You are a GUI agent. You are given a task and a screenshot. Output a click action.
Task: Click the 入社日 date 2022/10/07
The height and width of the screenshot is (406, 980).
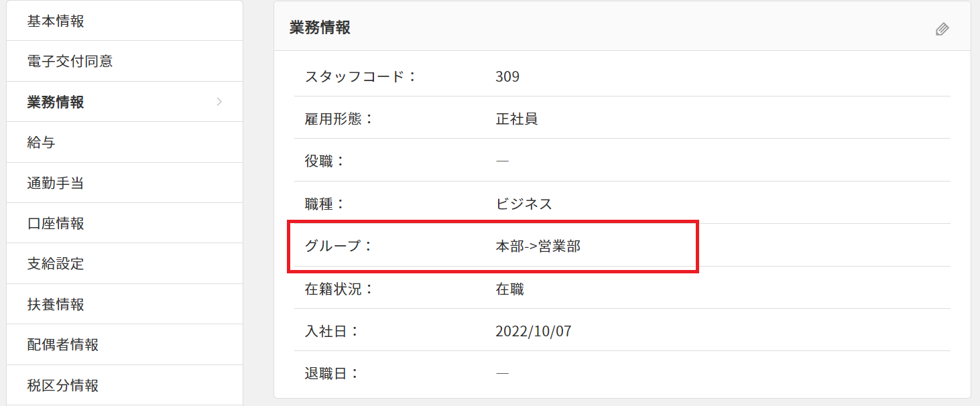534,331
